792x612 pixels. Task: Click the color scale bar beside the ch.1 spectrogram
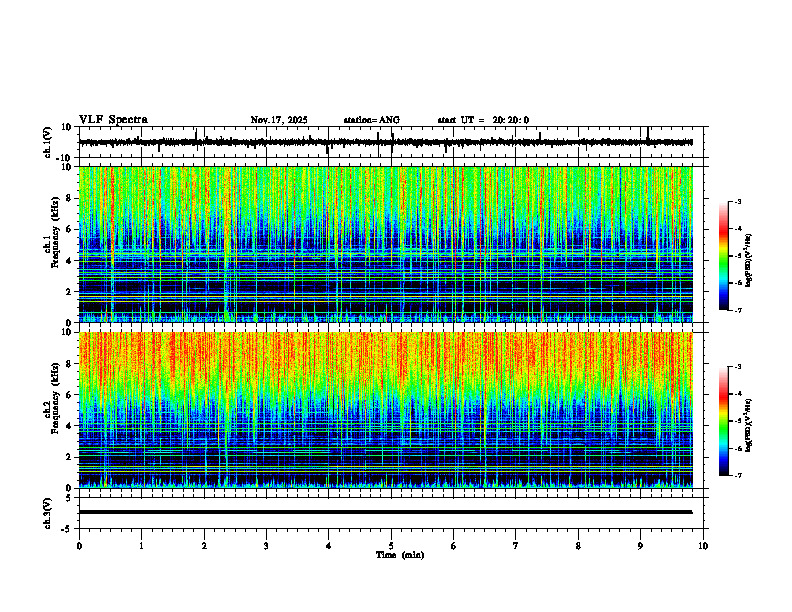pyautogui.click(x=723, y=256)
